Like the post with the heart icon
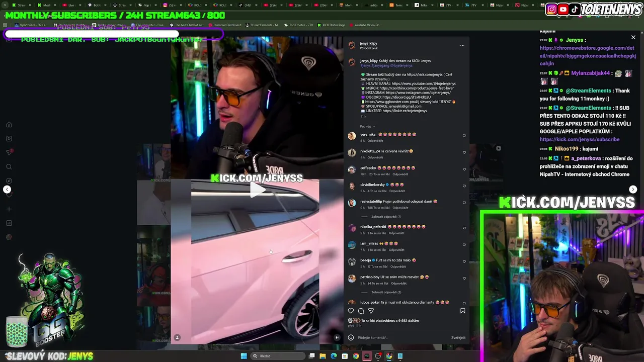 click(x=351, y=311)
